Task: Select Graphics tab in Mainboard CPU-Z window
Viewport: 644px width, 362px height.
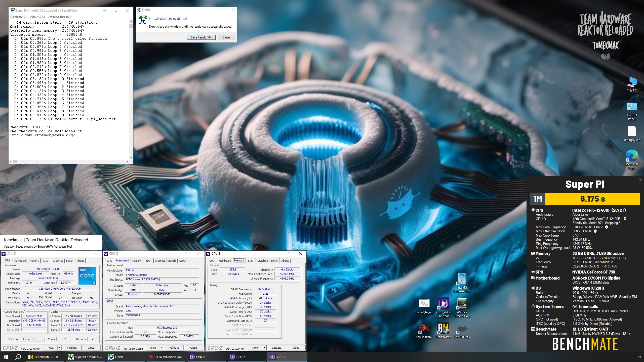Action: [160, 261]
